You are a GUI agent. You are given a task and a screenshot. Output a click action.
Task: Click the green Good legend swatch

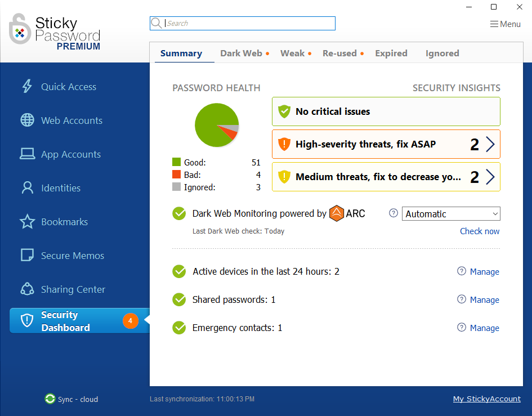(x=176, y=162)
